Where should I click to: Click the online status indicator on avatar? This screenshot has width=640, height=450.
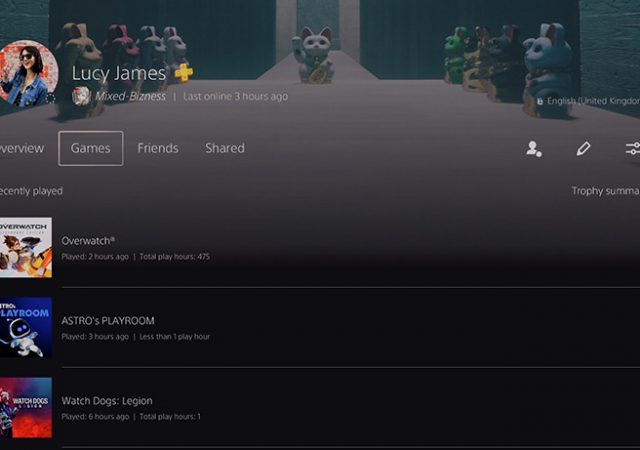[x=50, y=98]
